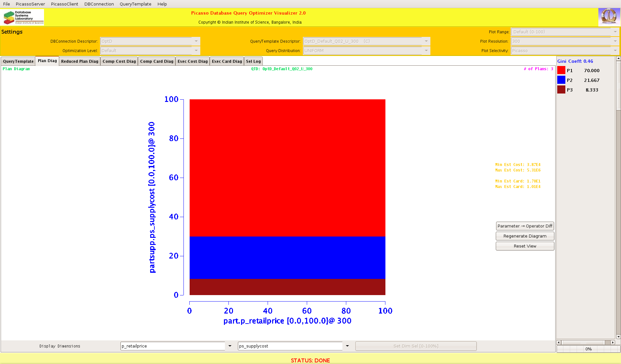
Task: Open the QueryTemplate Descriptor dropdown
Action: tap(426, 41)
